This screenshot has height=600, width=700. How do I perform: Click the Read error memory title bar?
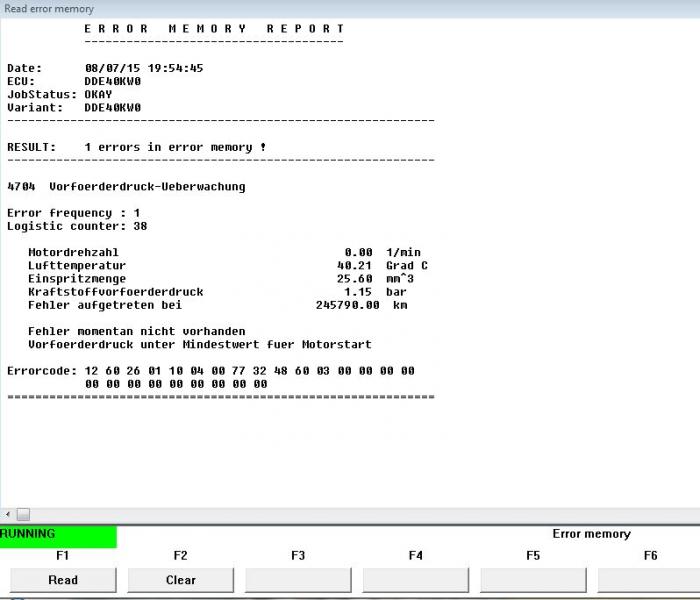point(50,8)
